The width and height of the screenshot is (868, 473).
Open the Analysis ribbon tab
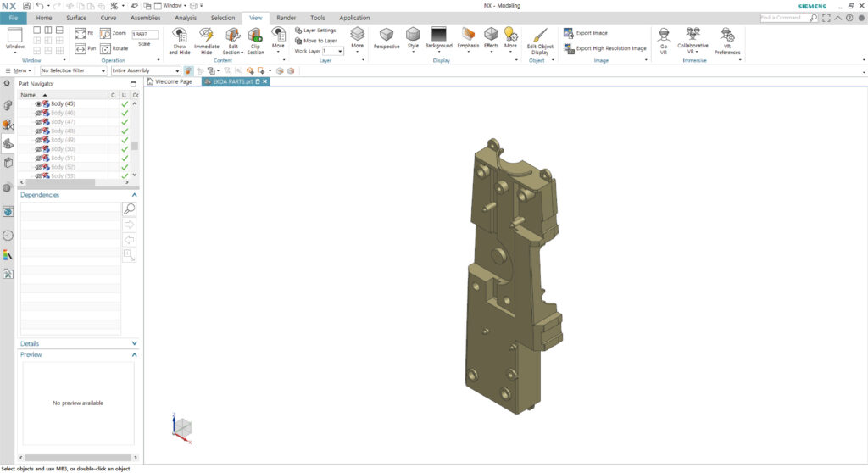click(186, 18)
